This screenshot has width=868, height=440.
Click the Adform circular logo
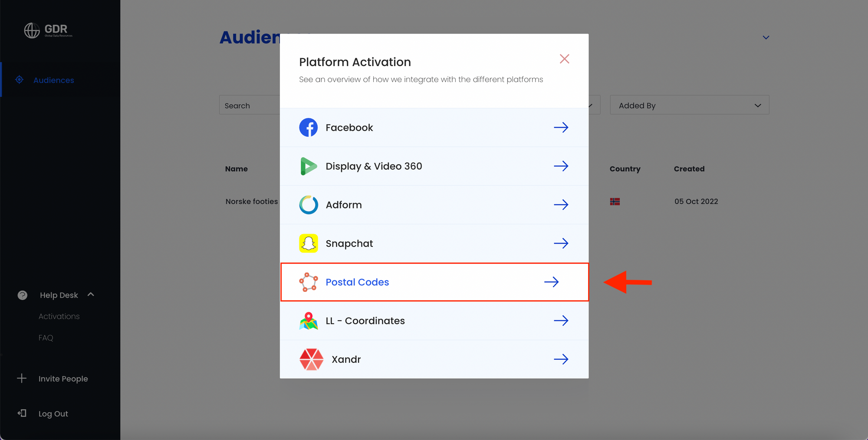tap(309, 205)
